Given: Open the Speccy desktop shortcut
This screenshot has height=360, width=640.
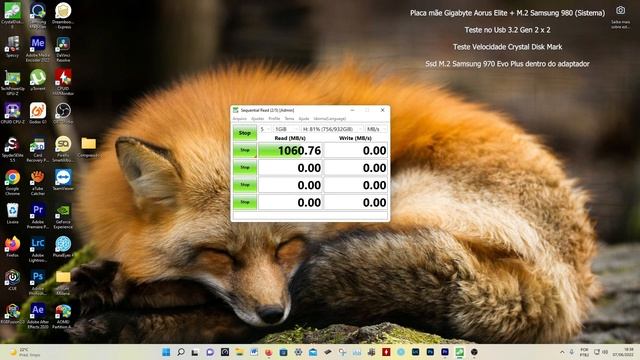Looking at the screenshot, I should pyautogui.click(x=13, y=47).
